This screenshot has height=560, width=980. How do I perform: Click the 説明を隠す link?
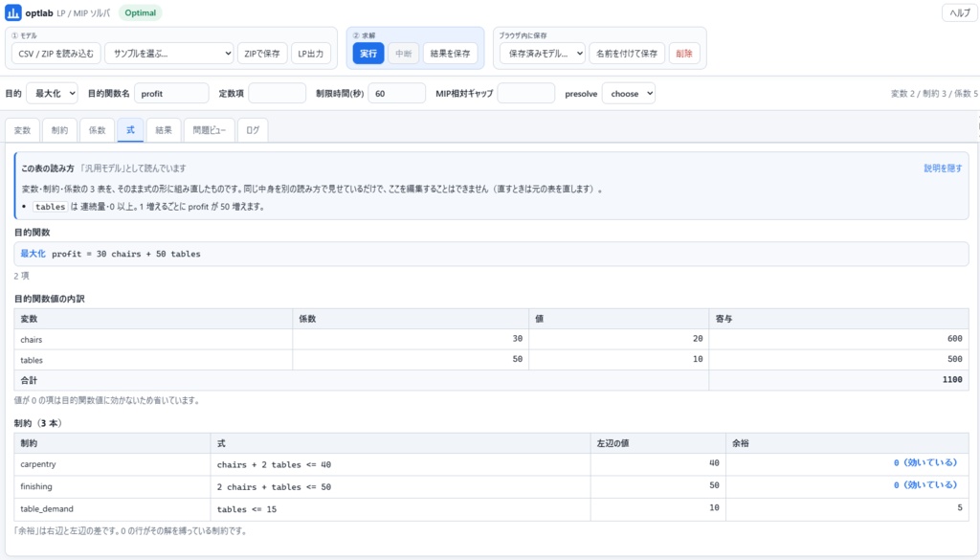click(943, 168)
